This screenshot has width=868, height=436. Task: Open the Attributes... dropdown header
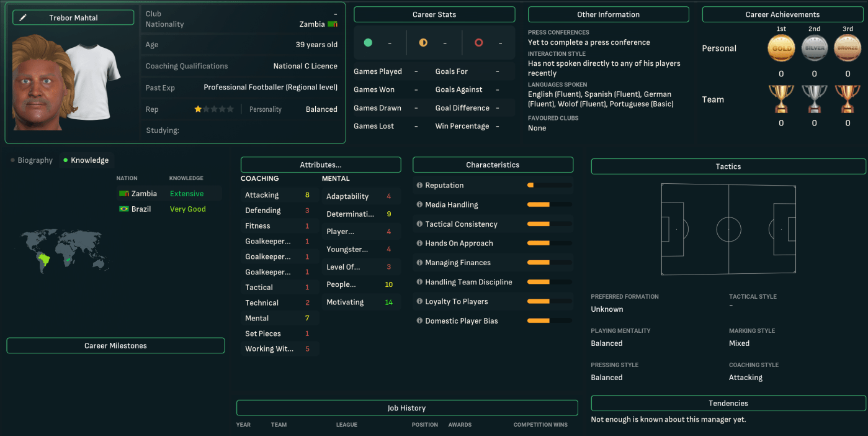321,165
